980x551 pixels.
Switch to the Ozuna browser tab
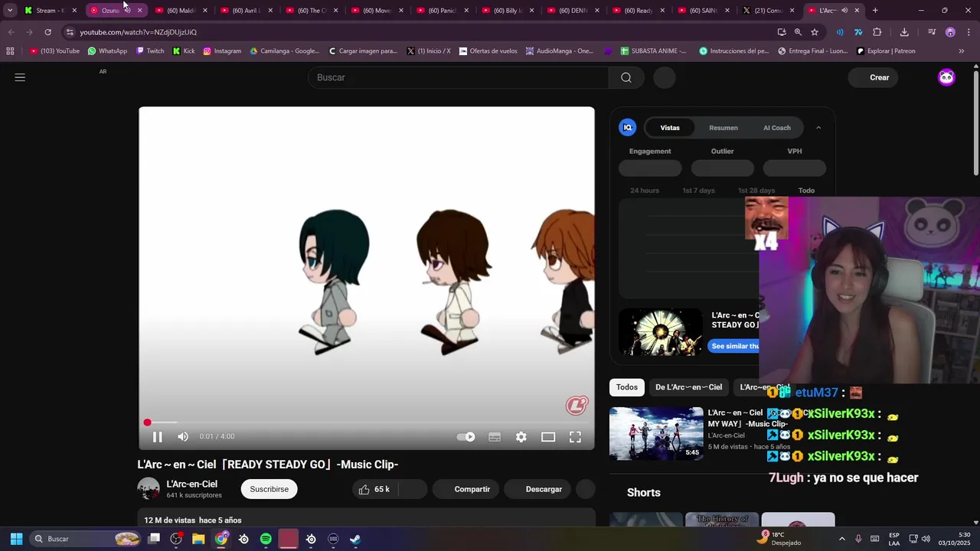[111, 11]
